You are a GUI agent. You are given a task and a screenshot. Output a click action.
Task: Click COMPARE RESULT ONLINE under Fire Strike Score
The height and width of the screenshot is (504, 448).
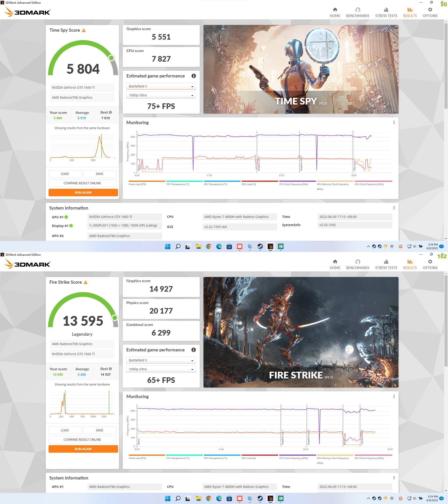click(82, 440)
